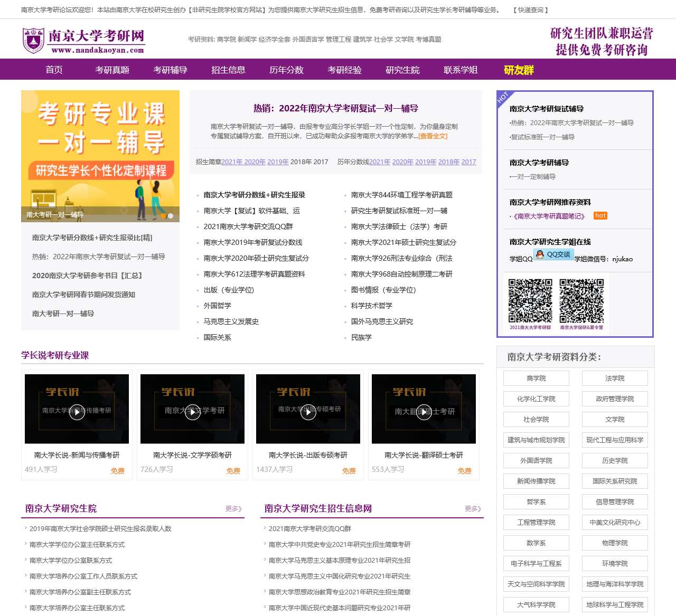Open the 2021年 招生简章 link

point(233,162)
